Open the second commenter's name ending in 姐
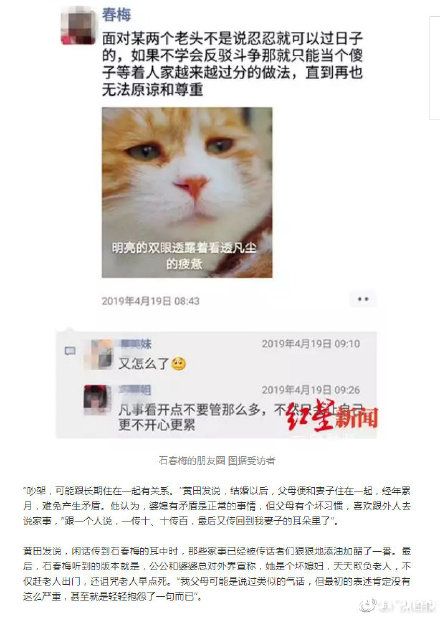The width and height of the screenshot is (440, 618). pyautogui.click(x=135, y=390)
